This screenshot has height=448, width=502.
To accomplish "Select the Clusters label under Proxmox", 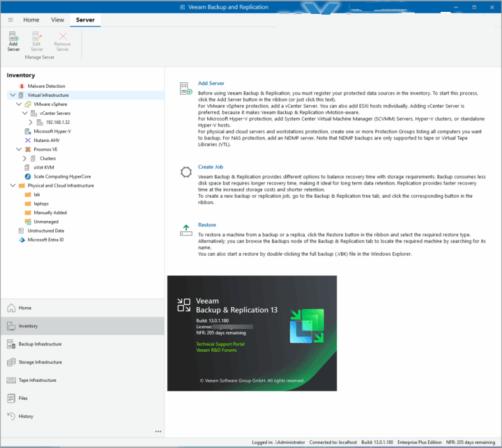I will click(x=47, y=158).
